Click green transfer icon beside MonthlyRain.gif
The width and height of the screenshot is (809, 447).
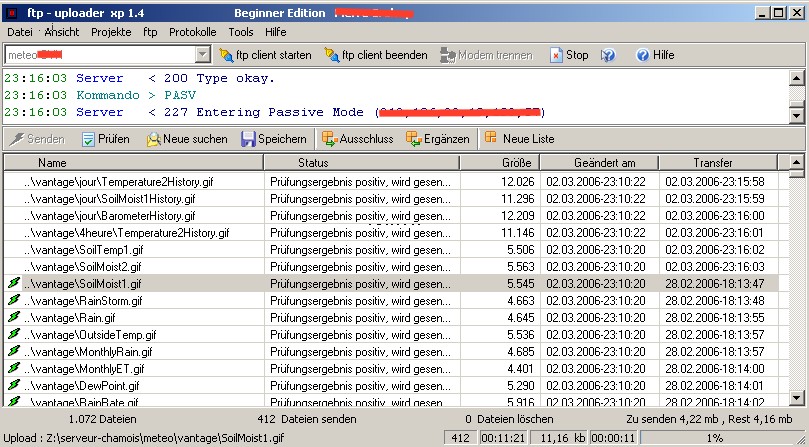coord(14,352)
